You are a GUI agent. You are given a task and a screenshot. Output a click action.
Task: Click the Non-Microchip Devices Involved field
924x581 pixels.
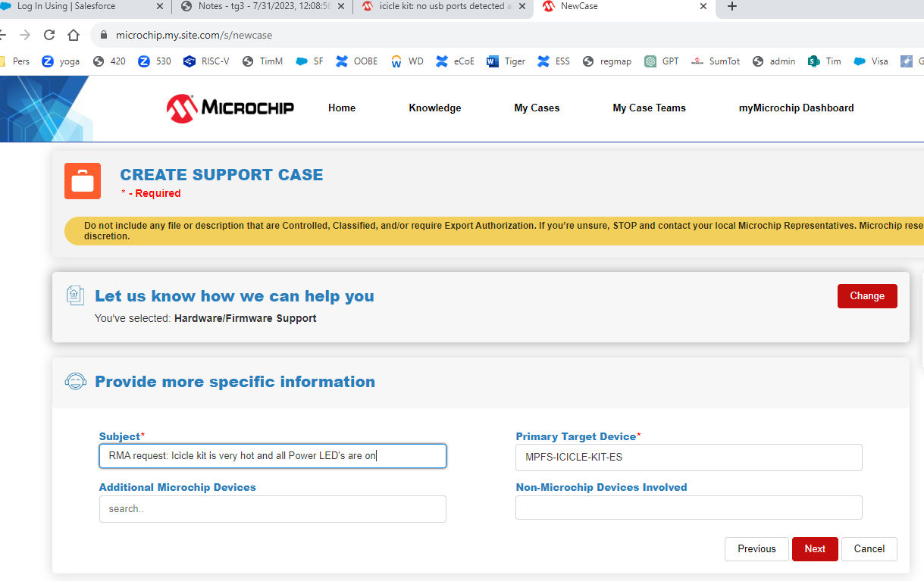(688, 508)
